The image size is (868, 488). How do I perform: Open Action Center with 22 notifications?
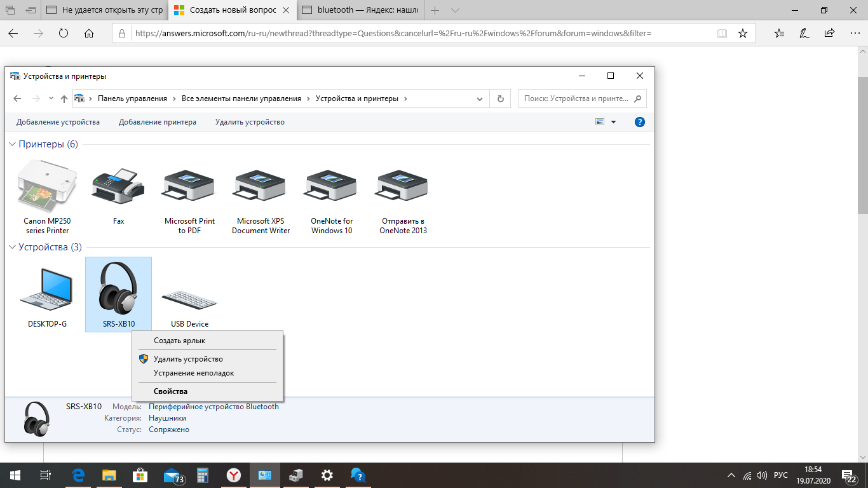(849, 475)
